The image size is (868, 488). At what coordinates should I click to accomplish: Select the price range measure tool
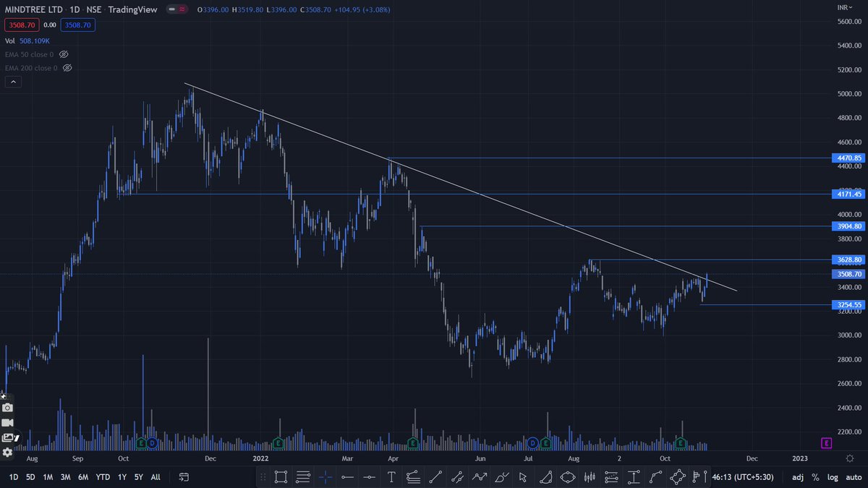coord(634,477)
